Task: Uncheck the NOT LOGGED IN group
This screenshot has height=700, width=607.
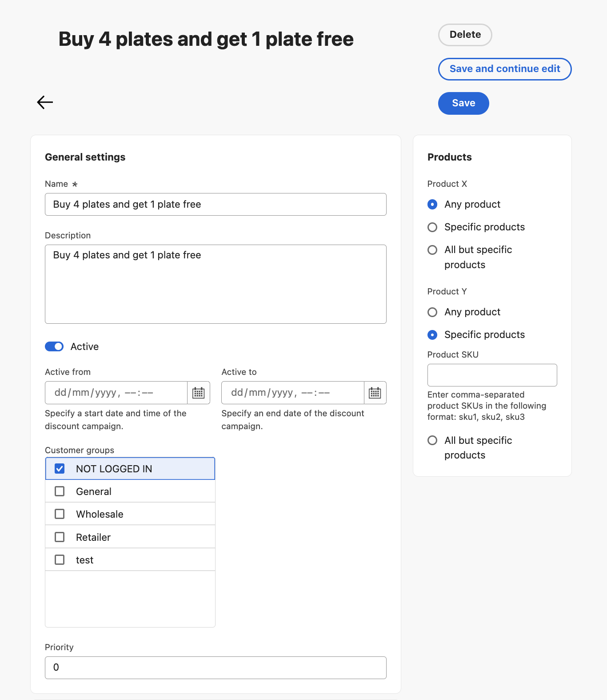Action: point(60,469)
